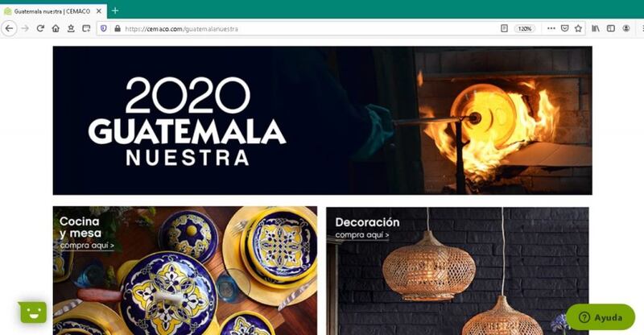The width and height of the screenshot is (644, 335).
Task: Go to the browser home page icon
Action: (x=56, y=28)
